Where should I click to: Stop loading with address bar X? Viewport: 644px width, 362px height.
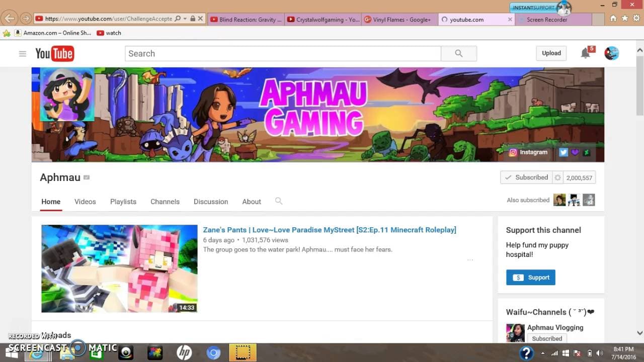200,19
